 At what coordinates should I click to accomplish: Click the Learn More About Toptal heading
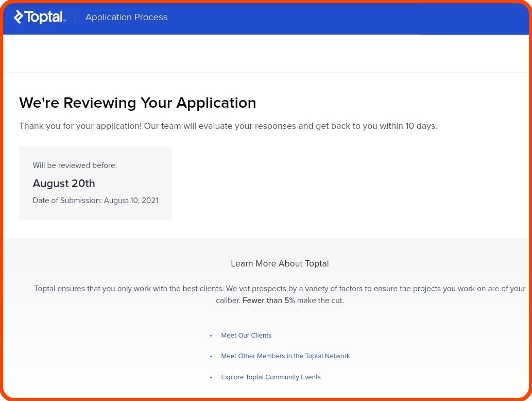(x=280, y=263)
